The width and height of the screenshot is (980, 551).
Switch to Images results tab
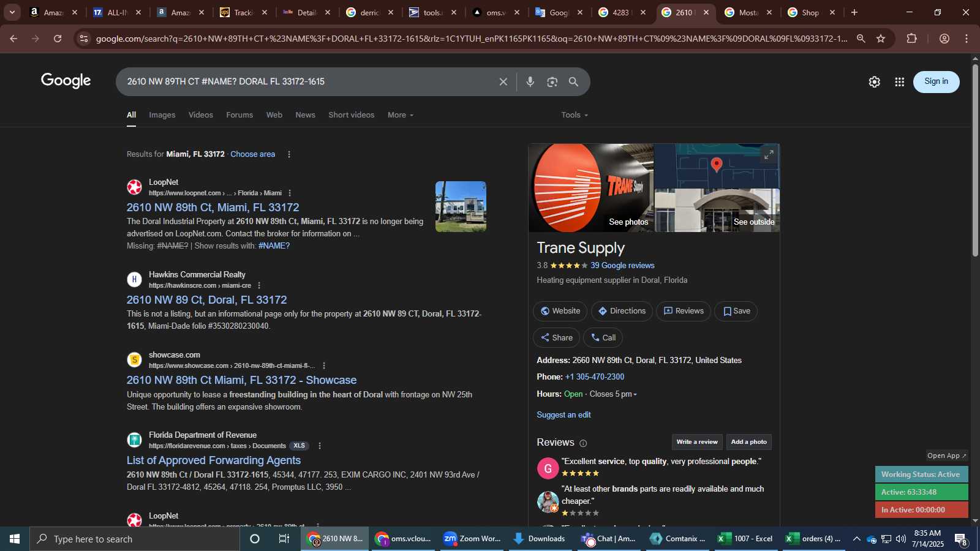point(162,115)
